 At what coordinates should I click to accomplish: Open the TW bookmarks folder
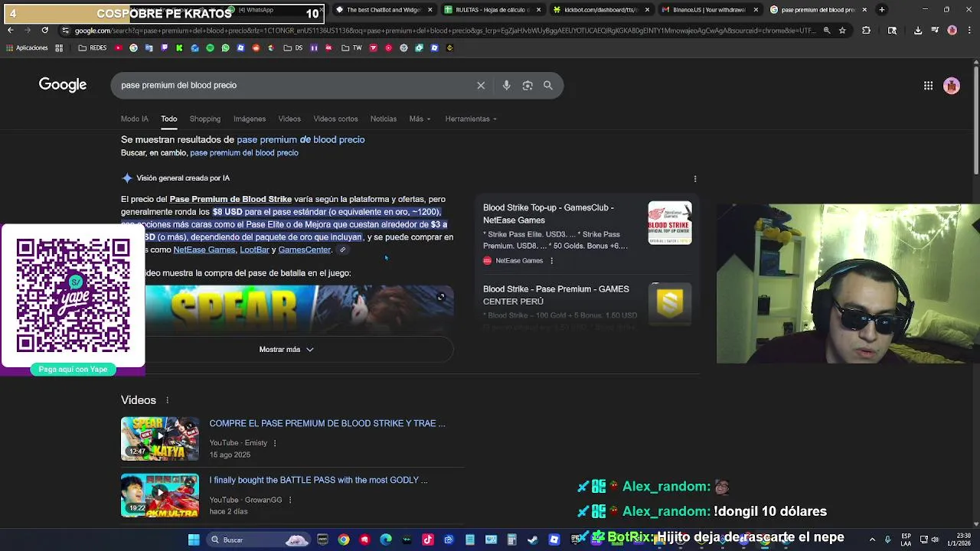(351, 47)
